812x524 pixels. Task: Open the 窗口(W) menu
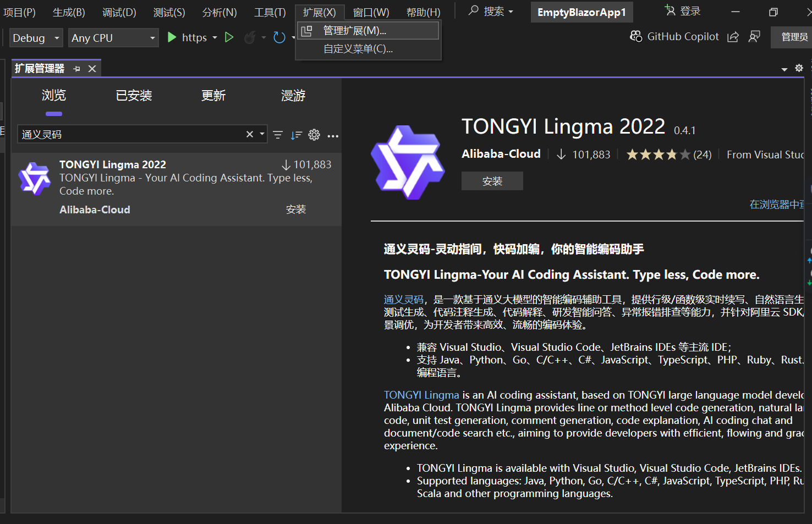click(x=371, y=12)
